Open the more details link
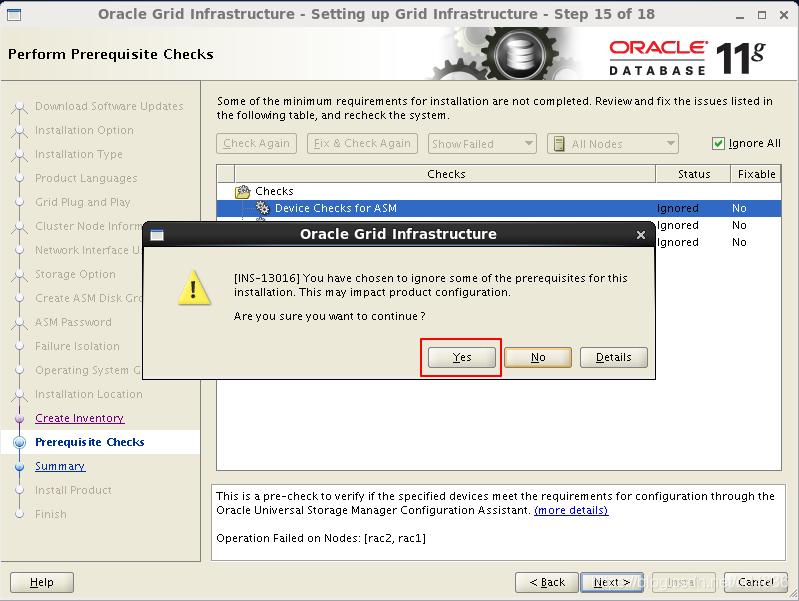This screenshot has height=601, width=799. (571, 510)
